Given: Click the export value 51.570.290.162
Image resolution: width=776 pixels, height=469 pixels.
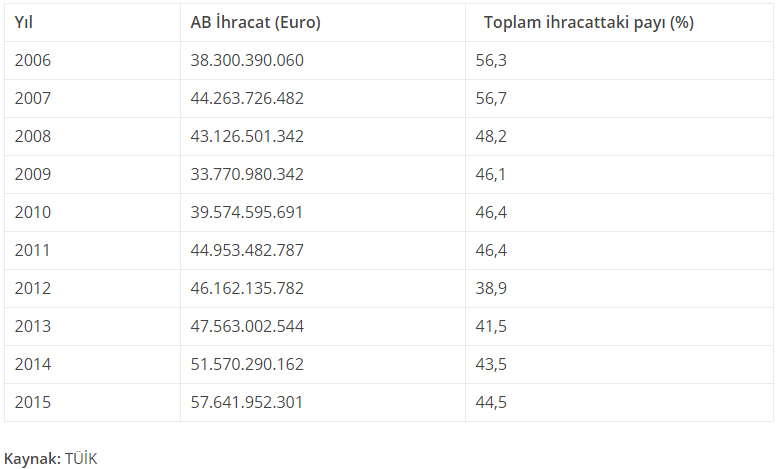Looking at the screenshot, I should point(247,364).
